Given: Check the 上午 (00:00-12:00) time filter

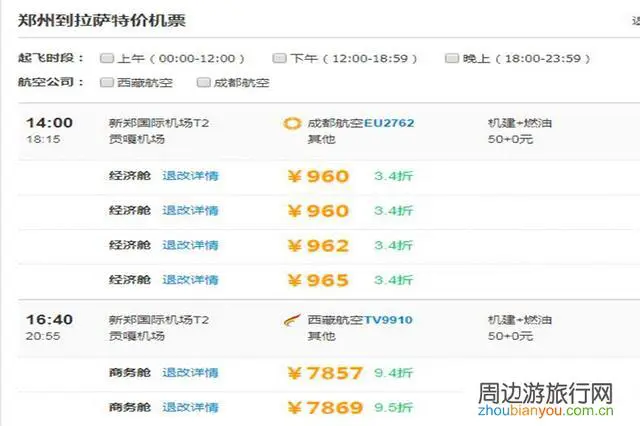Looking at the screenshot, I should pyautogui.click(x=107, y=58).
